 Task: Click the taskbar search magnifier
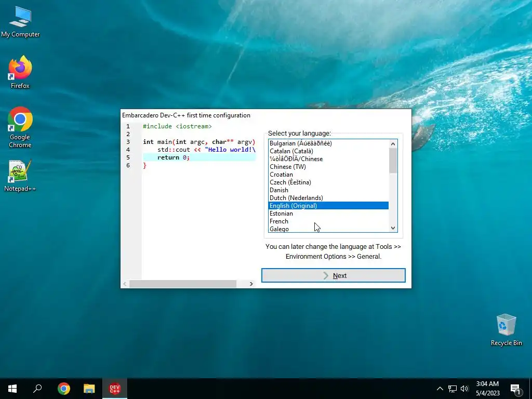click(x=37, y=389)
